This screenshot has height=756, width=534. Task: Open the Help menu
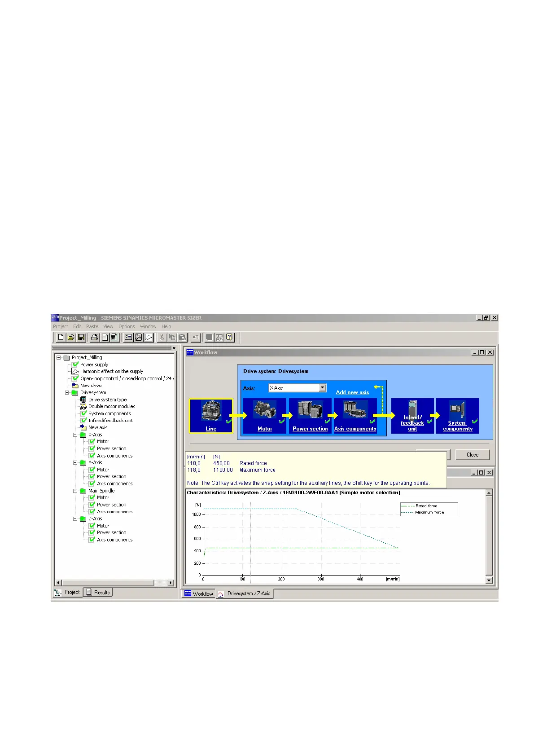pyautogui.click(x=166, y=326)
